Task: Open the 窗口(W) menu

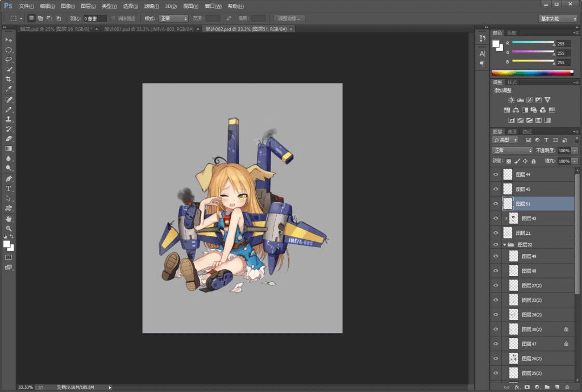Action: (x=213, y=6)
